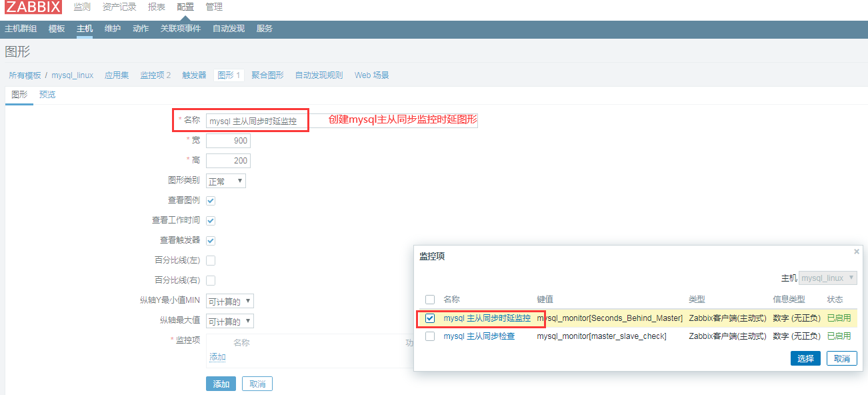Go to 模板 submenu
The width and height of the screenshot is (868, 395).
(x=57, y=29)
